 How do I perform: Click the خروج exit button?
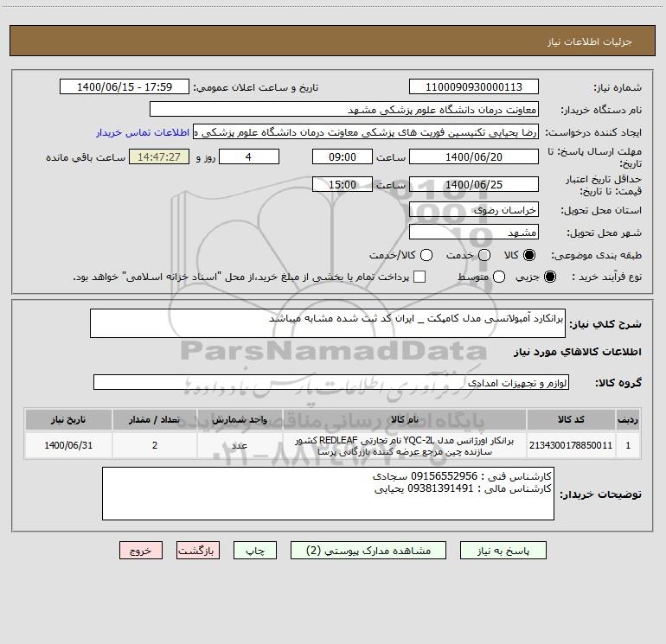point(141,551)
